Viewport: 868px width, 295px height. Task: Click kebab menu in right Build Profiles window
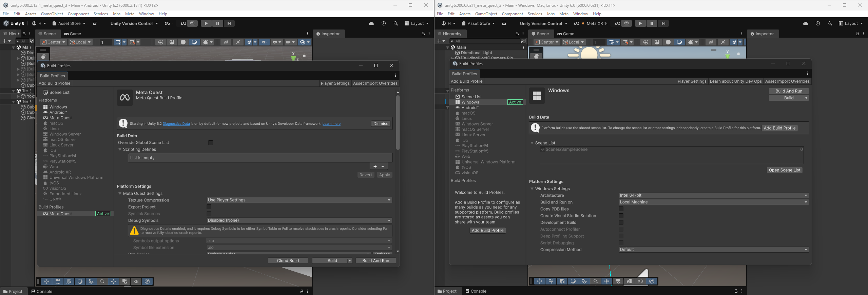pos(808,74)
